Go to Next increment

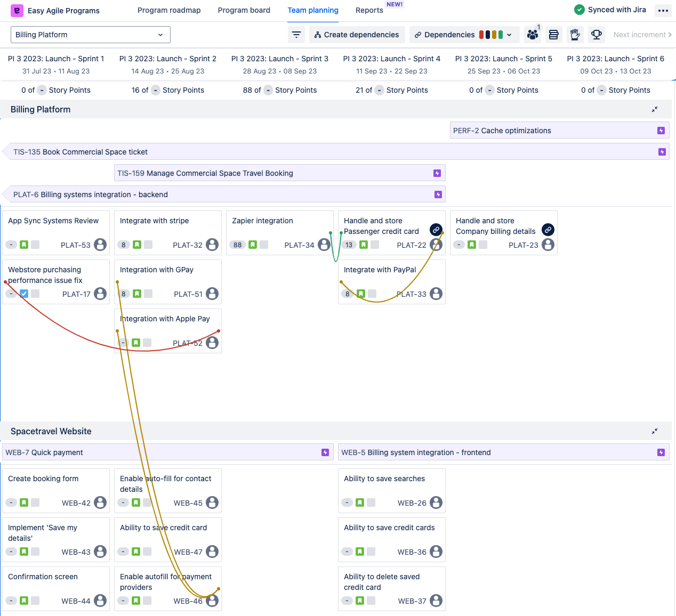pos(642,35)
